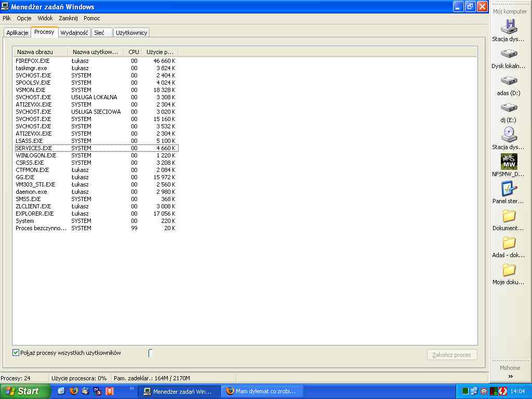Click Task Manager title bar icon
This screenshot has height=399, width=532.
5,6
